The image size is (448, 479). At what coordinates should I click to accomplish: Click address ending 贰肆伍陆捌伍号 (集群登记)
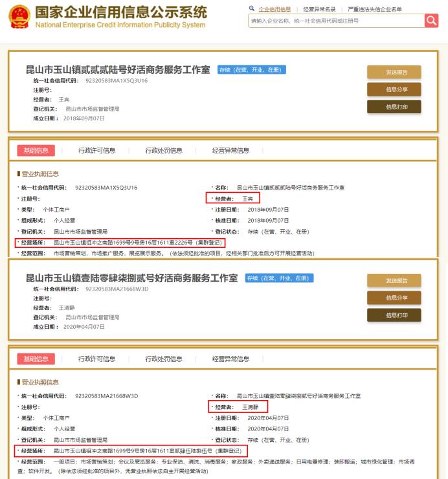click(x=148, y=451)
